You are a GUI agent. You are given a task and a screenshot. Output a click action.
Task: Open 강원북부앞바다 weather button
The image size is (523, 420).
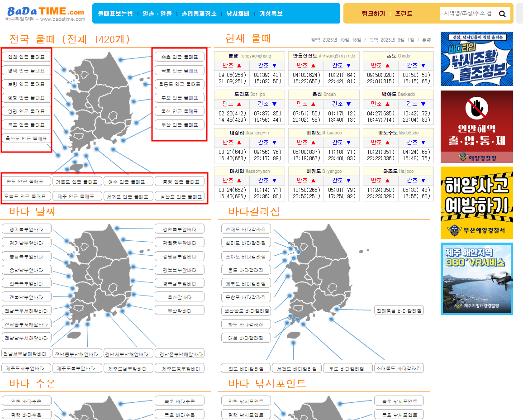point(180,229)
